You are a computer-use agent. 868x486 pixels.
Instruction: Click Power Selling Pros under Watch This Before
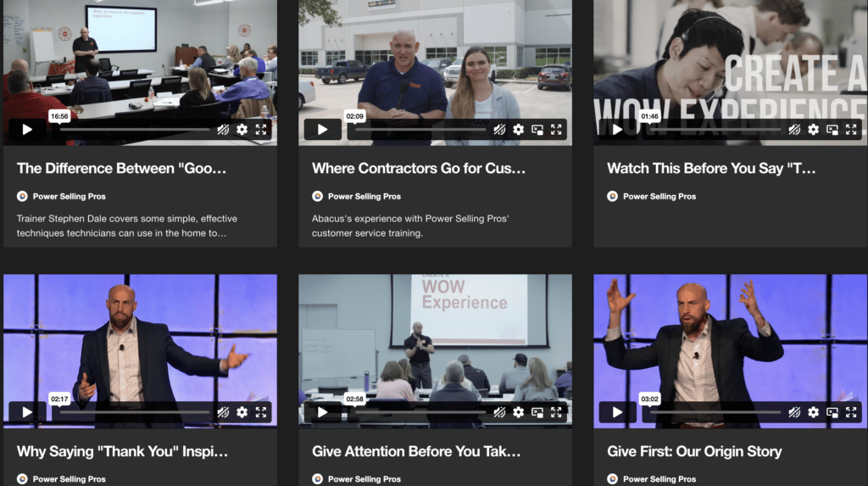[x=659, y=196]
